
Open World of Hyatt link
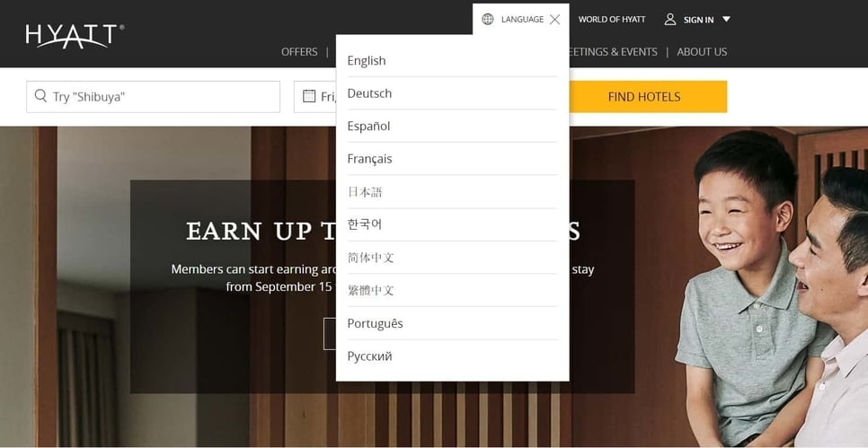click(x=612, y=20)
